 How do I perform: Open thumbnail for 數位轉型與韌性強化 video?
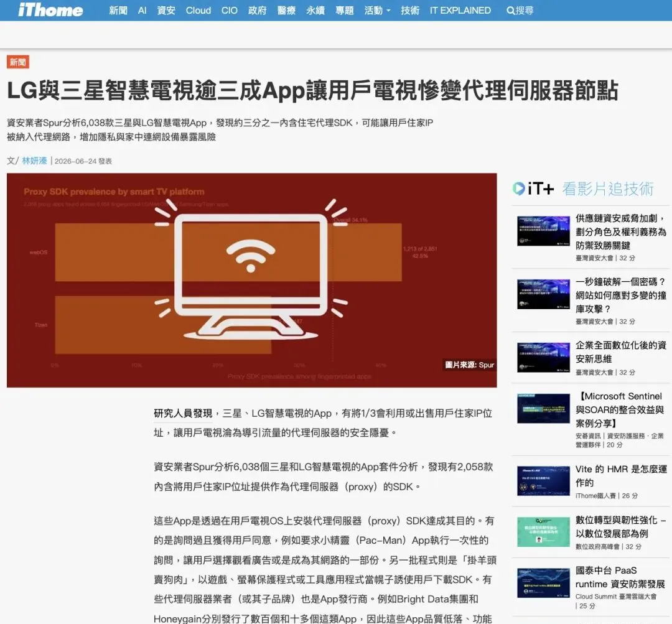(x=543, y=532)
